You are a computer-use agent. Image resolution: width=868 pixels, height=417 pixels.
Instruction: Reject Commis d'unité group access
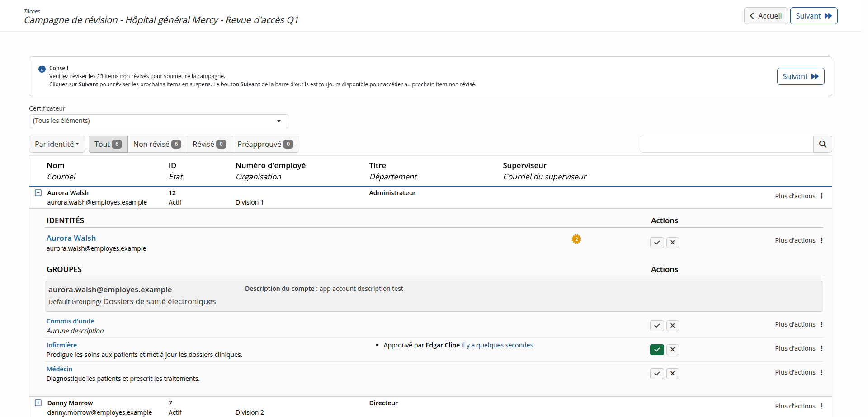click(673, 326)
